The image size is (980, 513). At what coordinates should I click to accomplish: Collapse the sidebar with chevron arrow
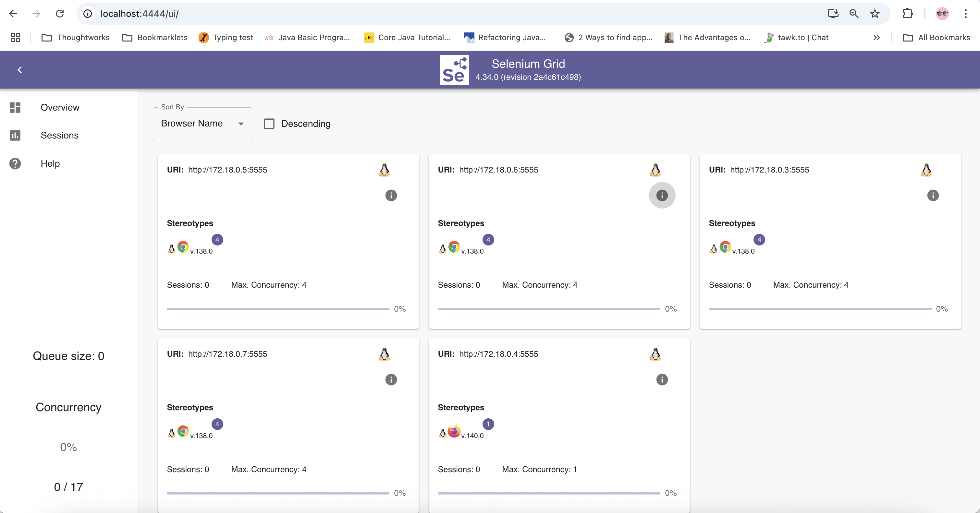point(20,70)
